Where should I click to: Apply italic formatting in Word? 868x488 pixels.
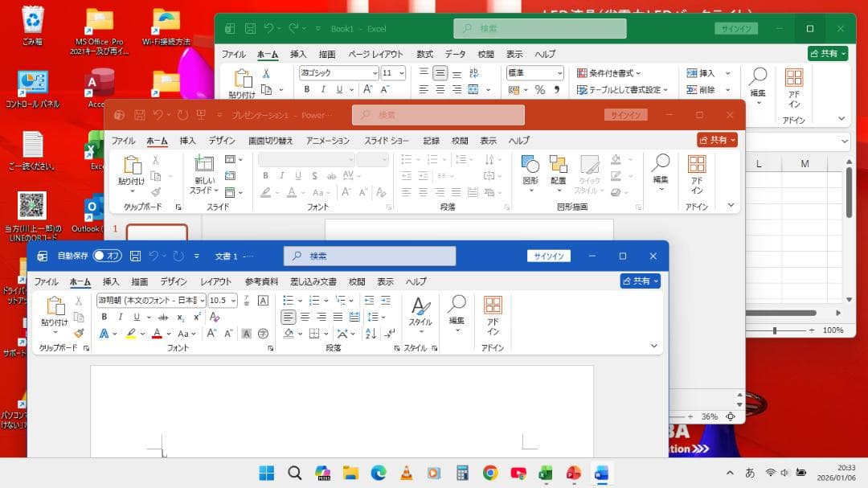(x=120, y=317)
